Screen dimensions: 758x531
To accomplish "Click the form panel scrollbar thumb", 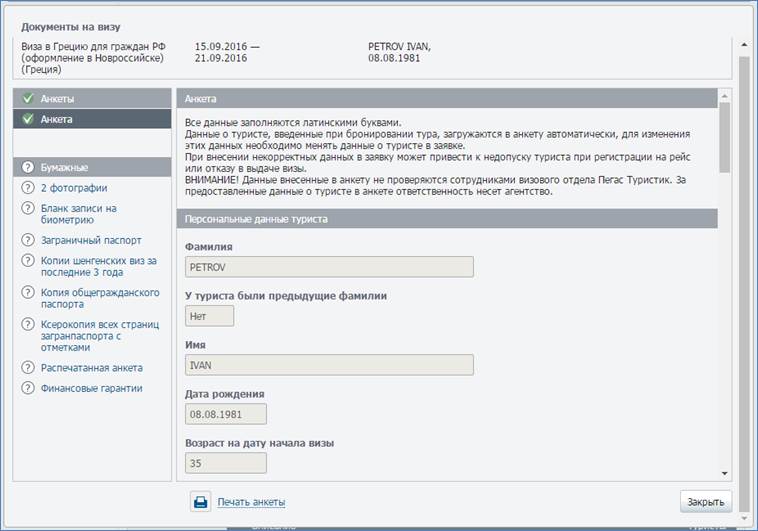I will [x=725, y=137].
